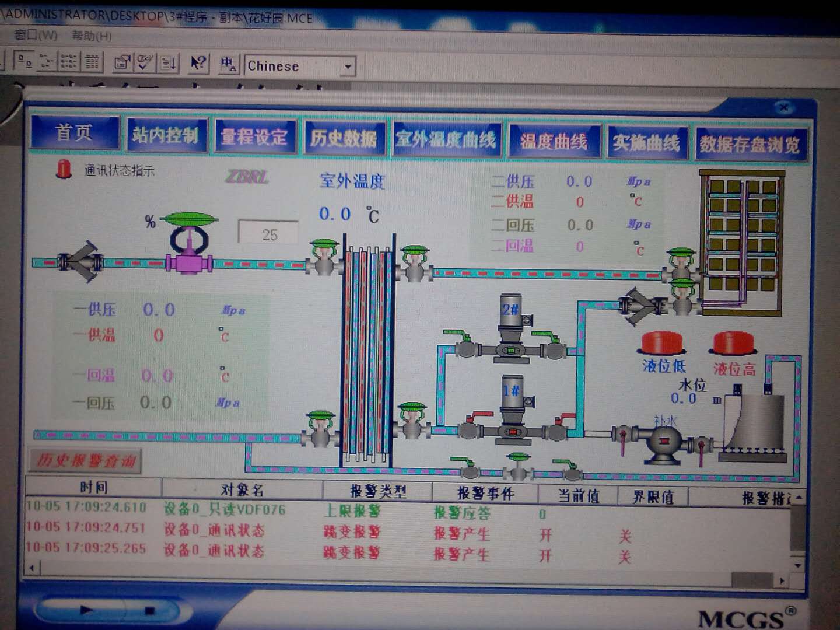840x630 pixels.
Task: Click the 补水 makeup water pump
Action: [x=664, y=442]
